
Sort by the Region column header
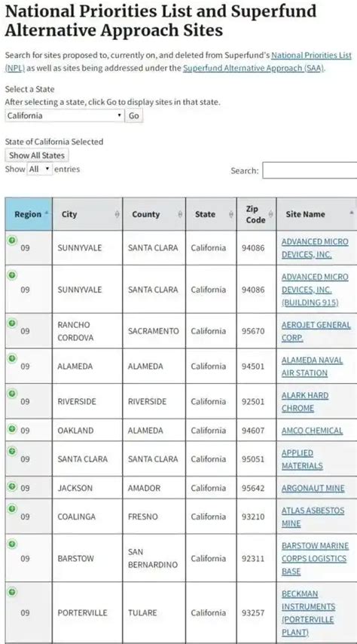pos(29,214)
